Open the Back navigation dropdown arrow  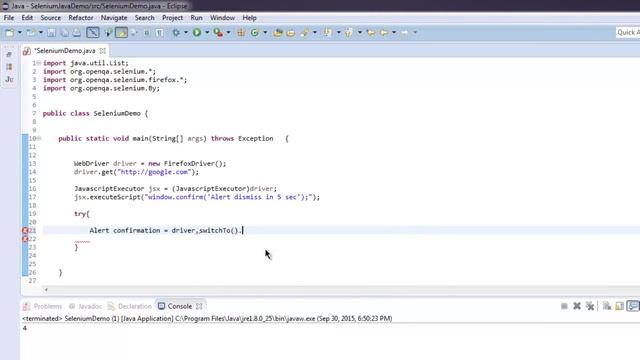(x=394, y=32)
